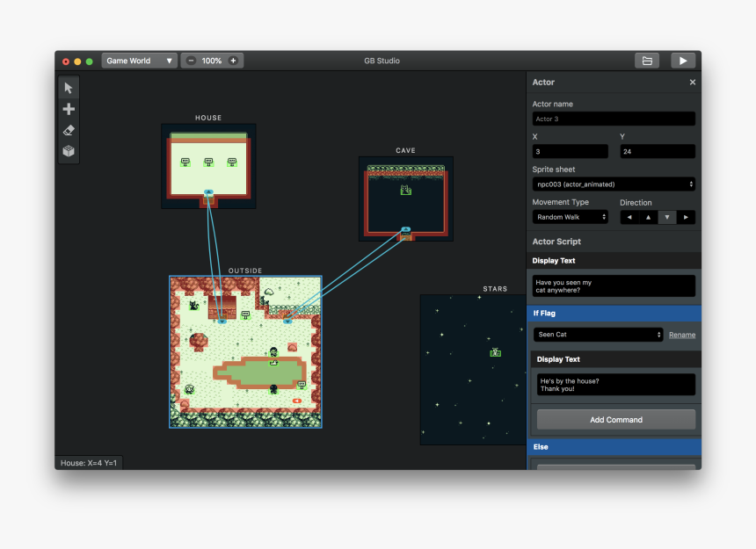Set direction to down arrow
The height and width of the screenshot is (549, 756).
(x=667, y=217)
